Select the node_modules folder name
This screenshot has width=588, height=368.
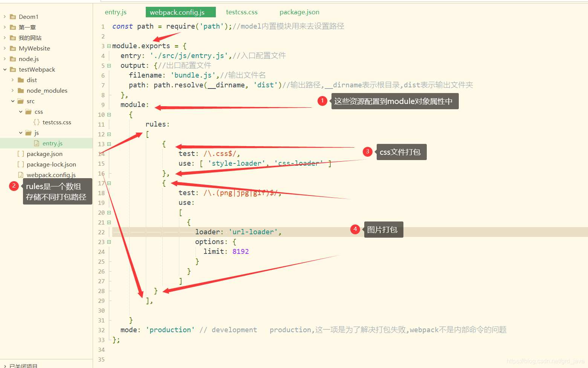[47, 90]
